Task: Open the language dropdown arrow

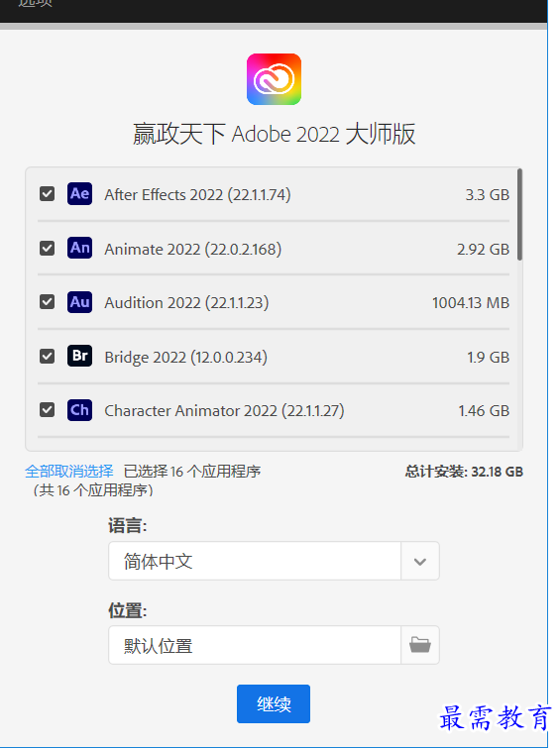Action: coord(420,562)
